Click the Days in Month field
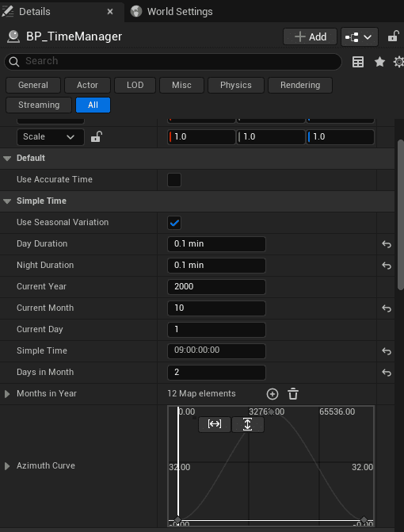This screenshot has height=532, width=404. point(216,373)
